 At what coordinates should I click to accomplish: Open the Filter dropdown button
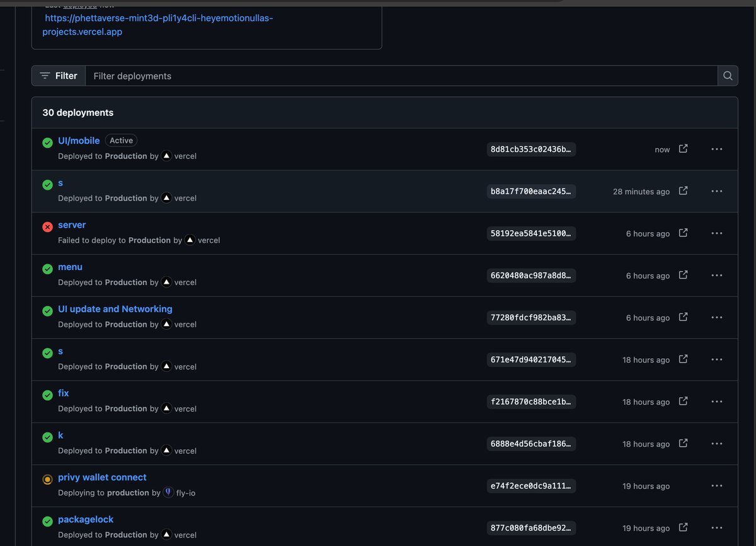[x=59, y=76]
